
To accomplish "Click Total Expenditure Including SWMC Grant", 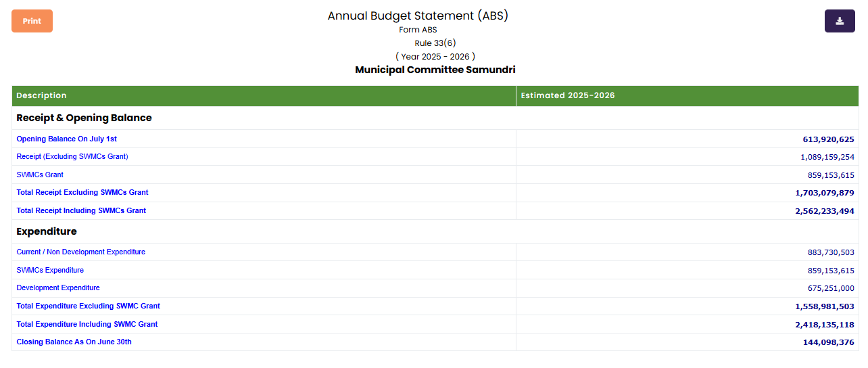I will [x=87, y=324].
